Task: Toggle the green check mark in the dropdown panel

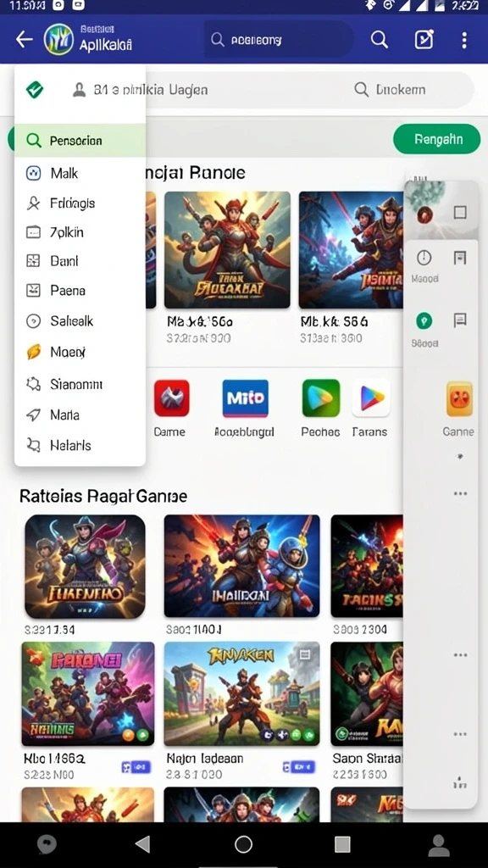Action: pyautogui.click(x=35, y=89)
